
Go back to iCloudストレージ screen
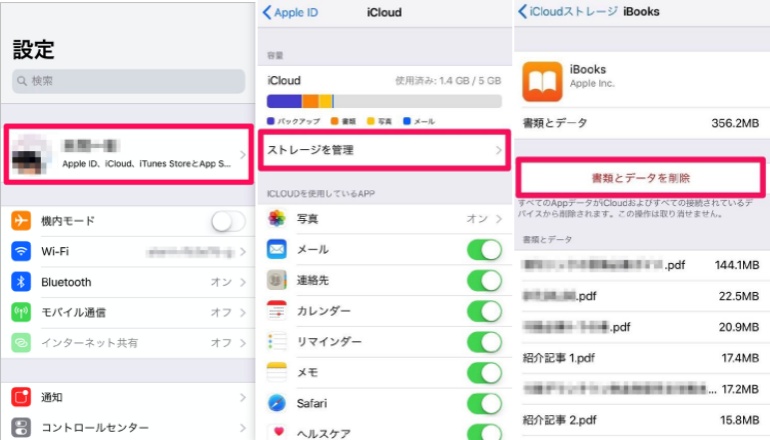point(568,11)
